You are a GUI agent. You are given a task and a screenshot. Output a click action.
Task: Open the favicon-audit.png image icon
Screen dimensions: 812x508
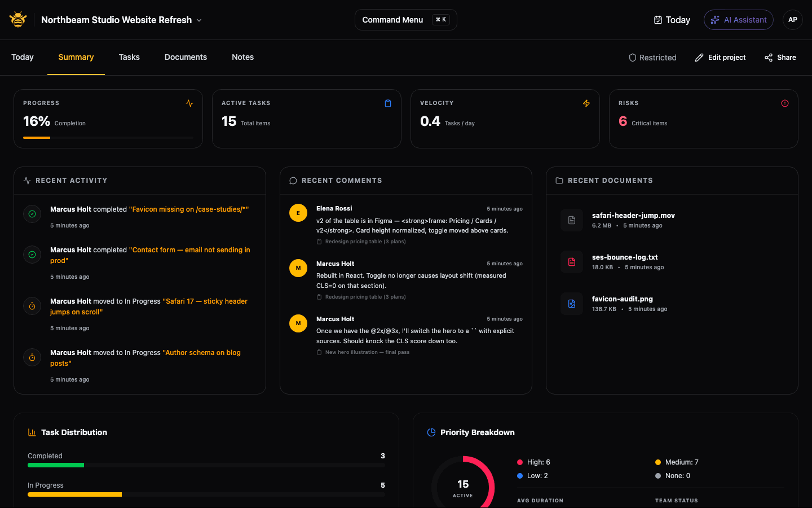point(572,304)
